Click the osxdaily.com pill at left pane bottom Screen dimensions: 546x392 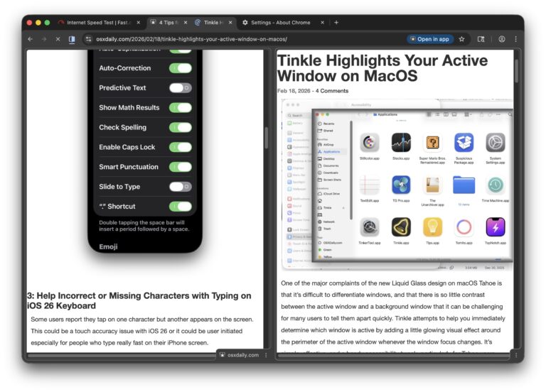[x=240, y=355]
